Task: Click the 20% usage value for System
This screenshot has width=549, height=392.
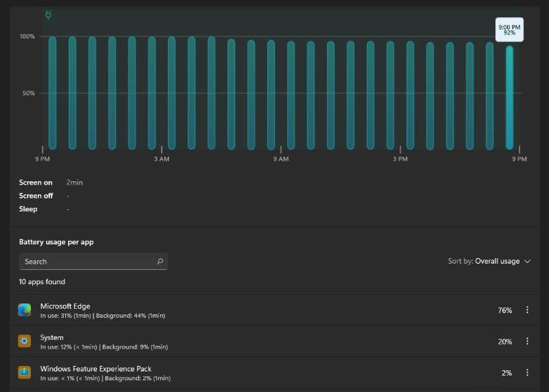Action: click(504, 341)
